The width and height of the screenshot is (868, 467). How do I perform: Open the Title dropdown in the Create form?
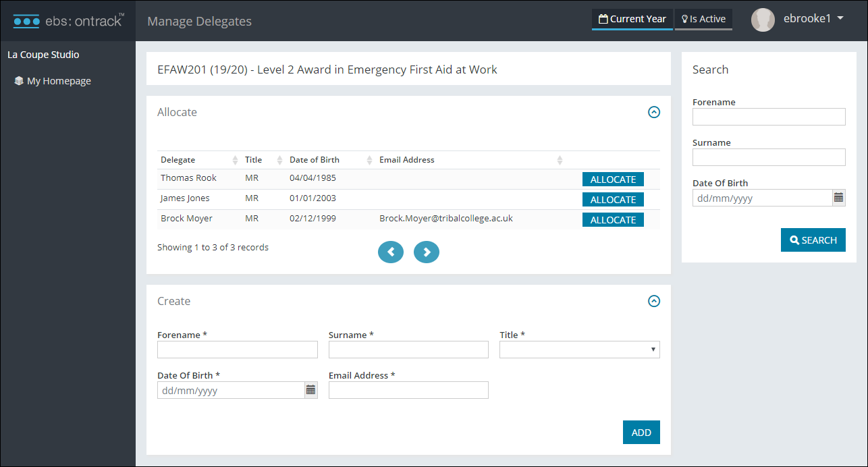pyautogui.click(x=578, y=349)
